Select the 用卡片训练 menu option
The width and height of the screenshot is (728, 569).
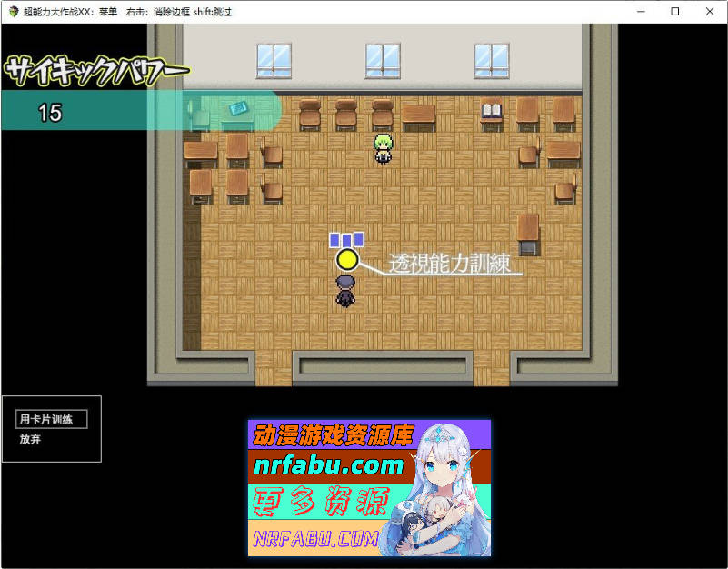click(52, 420)
